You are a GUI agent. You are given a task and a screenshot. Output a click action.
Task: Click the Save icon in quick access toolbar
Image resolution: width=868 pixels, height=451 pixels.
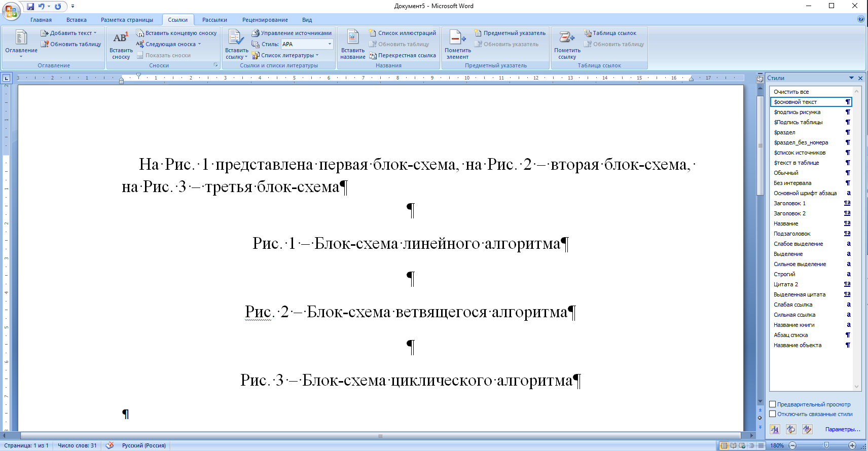click(30, 7)
